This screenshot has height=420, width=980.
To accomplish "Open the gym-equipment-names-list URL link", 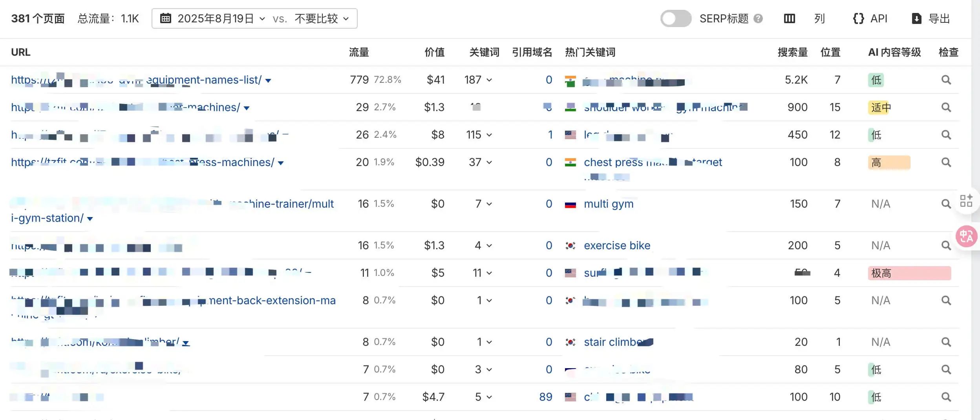I will [x=137, y=80].
